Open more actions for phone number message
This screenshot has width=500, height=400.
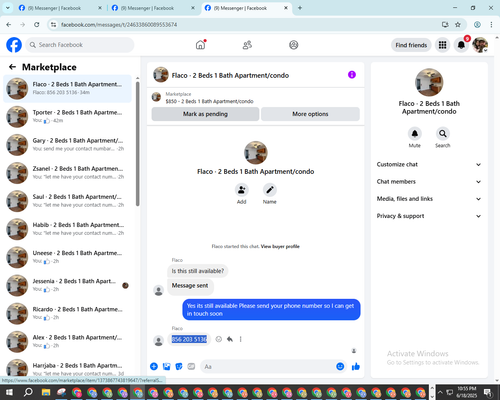[x=240, y=339]
